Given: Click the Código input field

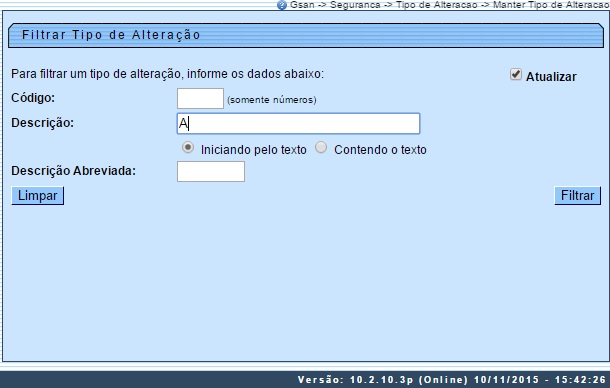Looking at the screenshot, I should pyautogui.click(x=200, y=98).
